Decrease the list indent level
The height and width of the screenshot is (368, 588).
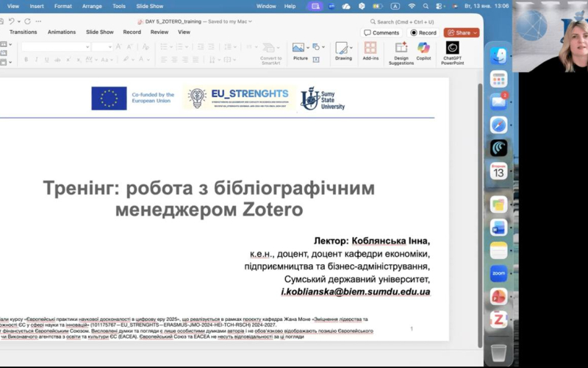coord(201,46)
